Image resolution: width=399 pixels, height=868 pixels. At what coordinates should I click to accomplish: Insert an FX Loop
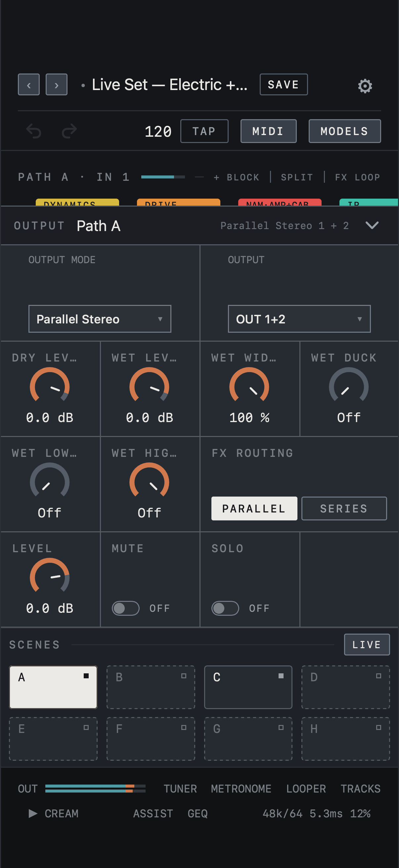click(358, 177)
